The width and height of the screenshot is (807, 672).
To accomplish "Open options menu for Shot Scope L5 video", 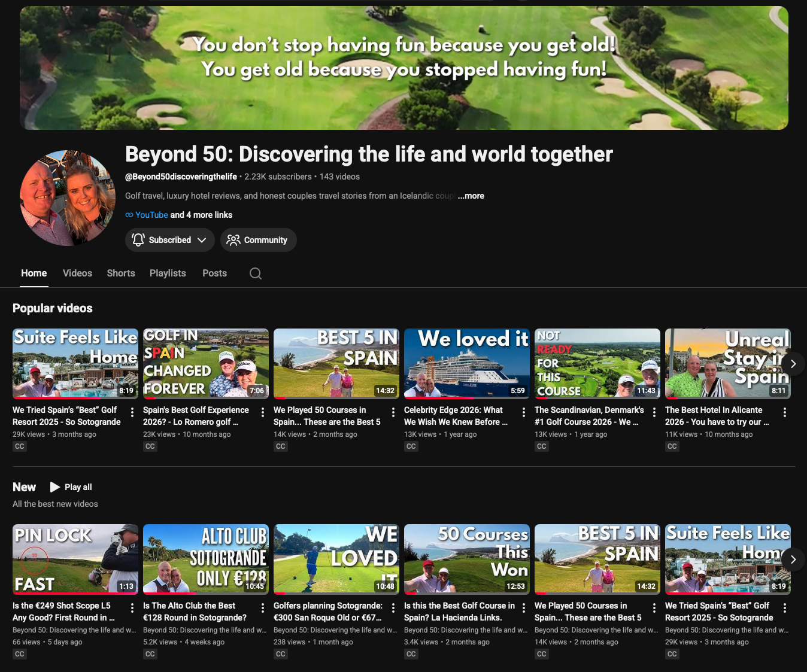I will [132, 608].
